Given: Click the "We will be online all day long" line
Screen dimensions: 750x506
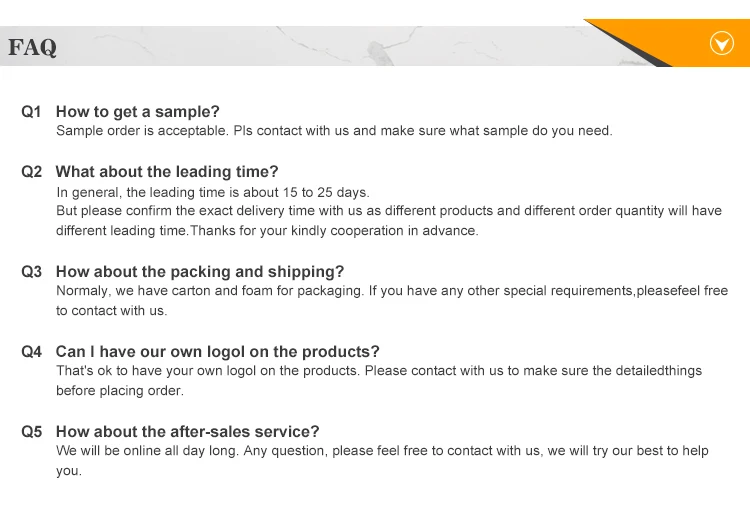Looking at the screenshot, I should 382,451.
